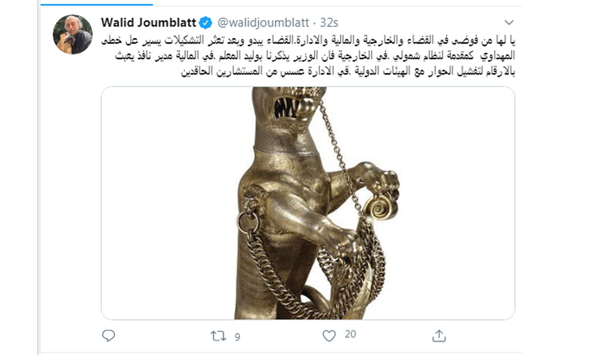Viewport: 591px width, 364px height.
Task: Open the share tweet icon
Action: 439,336
